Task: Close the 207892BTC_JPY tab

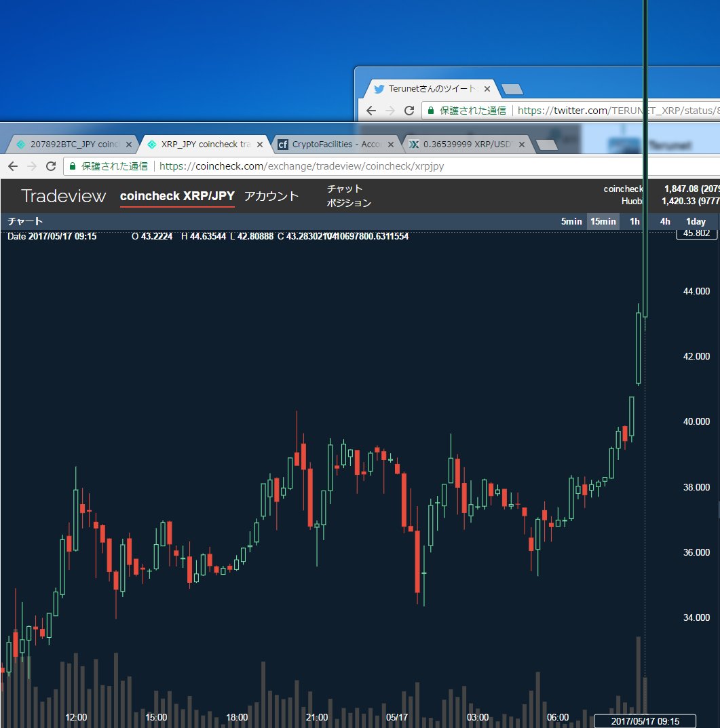Action: 129,145
